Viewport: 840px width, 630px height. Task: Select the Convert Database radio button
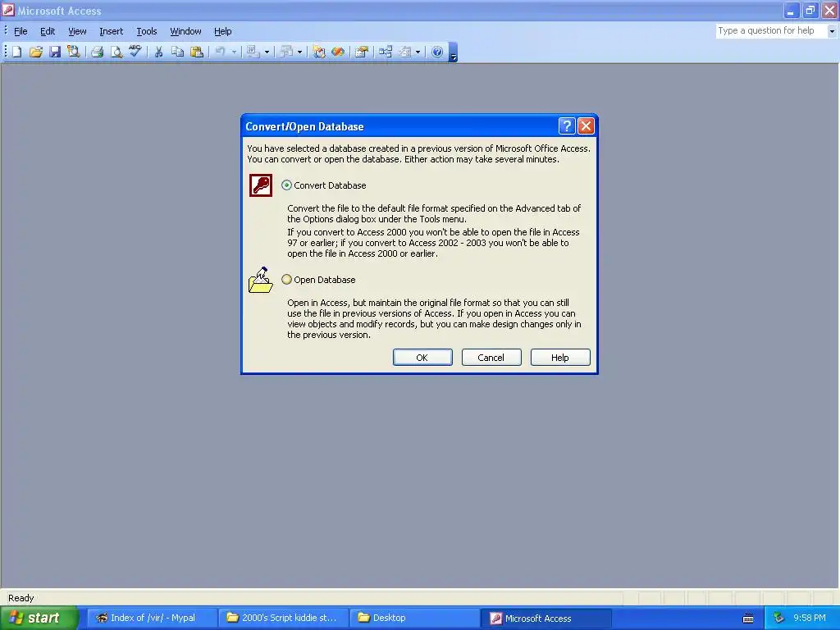(286, 185)
